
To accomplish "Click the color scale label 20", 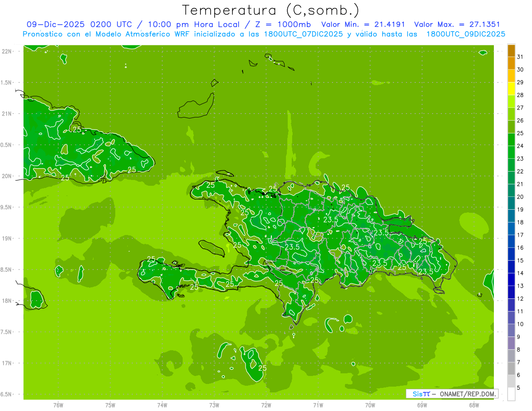I will 520,197.
